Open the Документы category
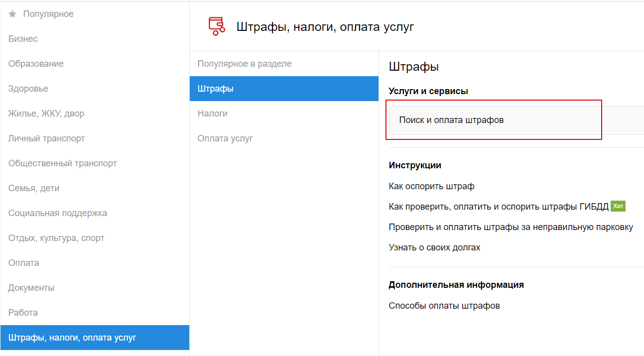The height and width of the screenshot is (356, 644). point(31,288)
